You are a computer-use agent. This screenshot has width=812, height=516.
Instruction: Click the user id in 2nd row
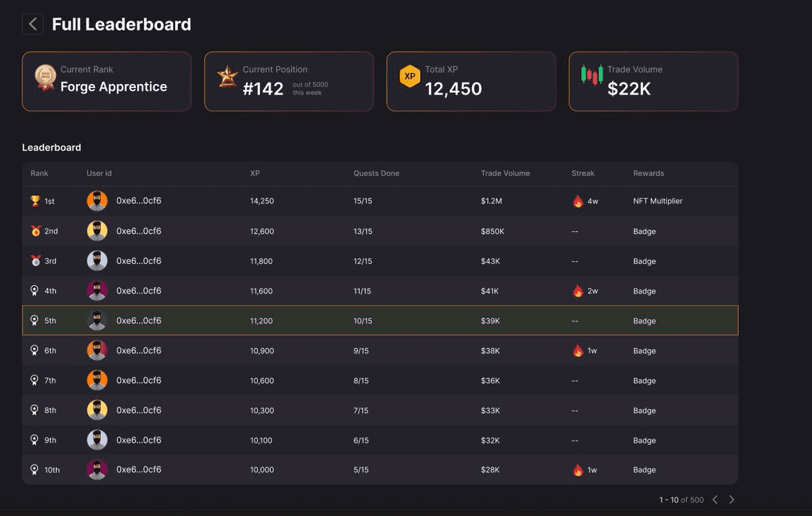point(139,231)
